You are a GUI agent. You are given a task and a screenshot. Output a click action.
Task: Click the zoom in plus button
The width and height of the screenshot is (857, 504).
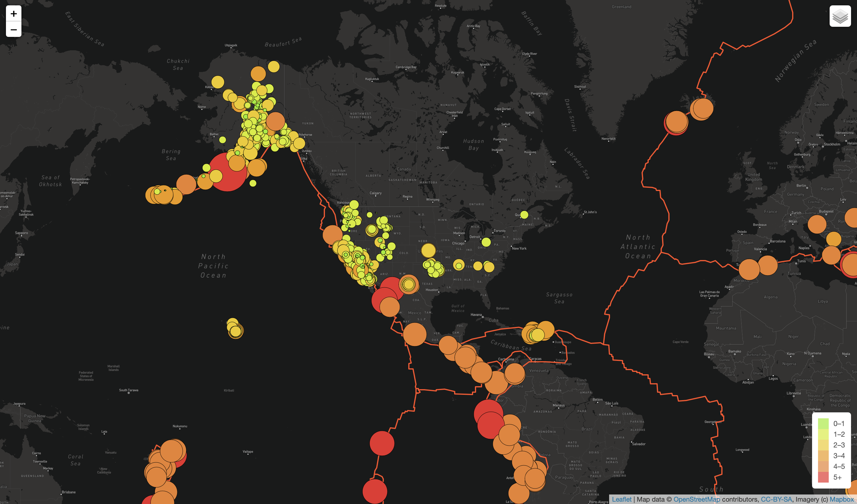[14, 14]
